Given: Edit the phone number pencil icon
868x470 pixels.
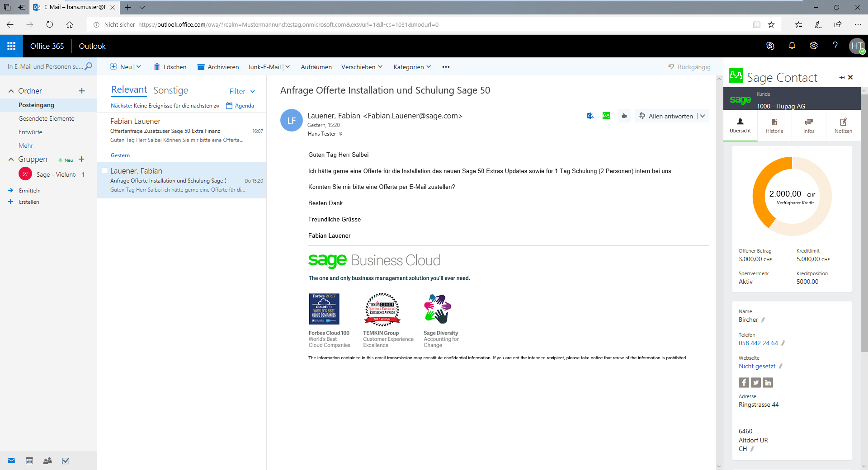Looking at the screenshot, I should [783, 343].
